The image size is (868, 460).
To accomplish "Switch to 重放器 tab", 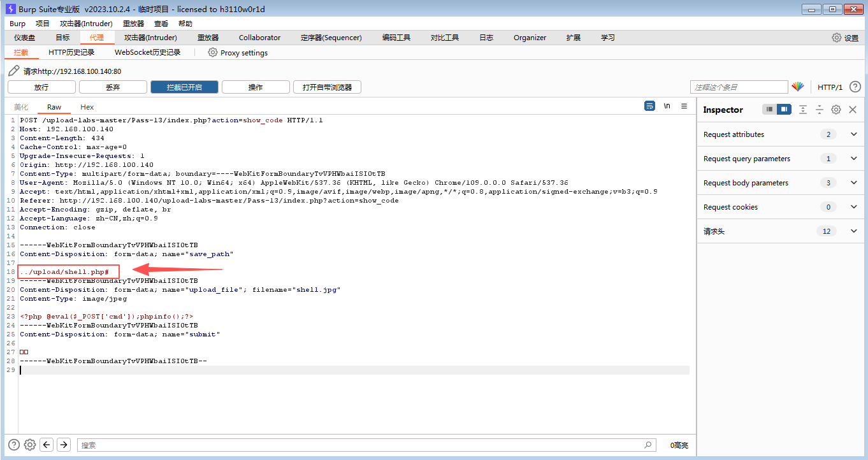I will click(208, 38).
